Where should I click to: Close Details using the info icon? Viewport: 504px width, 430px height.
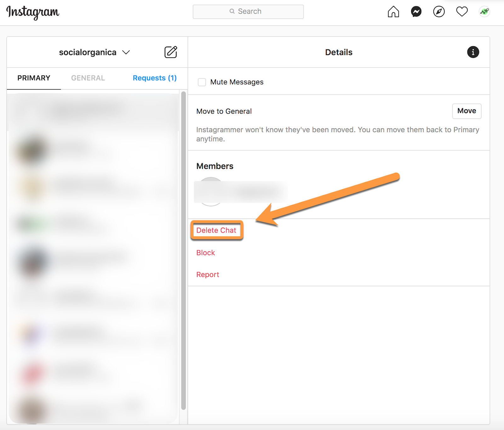pos(473,52)
